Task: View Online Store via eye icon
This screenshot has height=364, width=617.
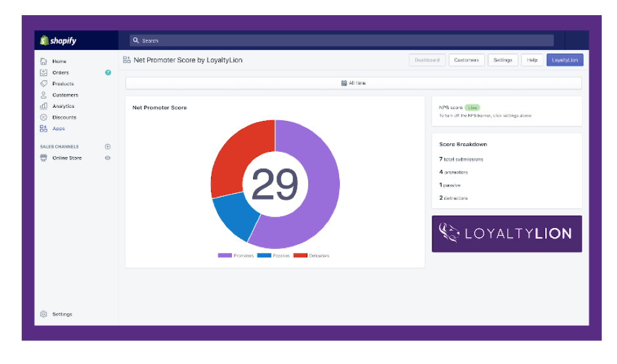Action: click(x=107, y=158)
